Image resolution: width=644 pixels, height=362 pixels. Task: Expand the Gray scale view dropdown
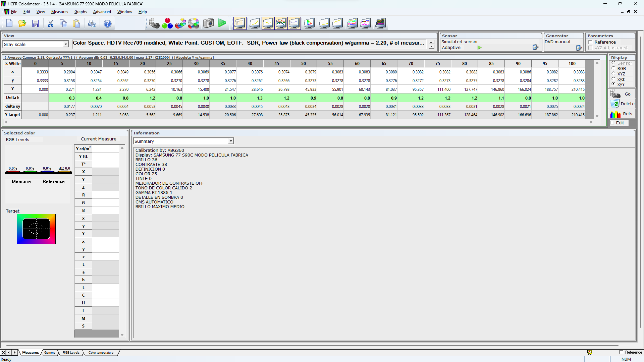[x=66, y=44]
